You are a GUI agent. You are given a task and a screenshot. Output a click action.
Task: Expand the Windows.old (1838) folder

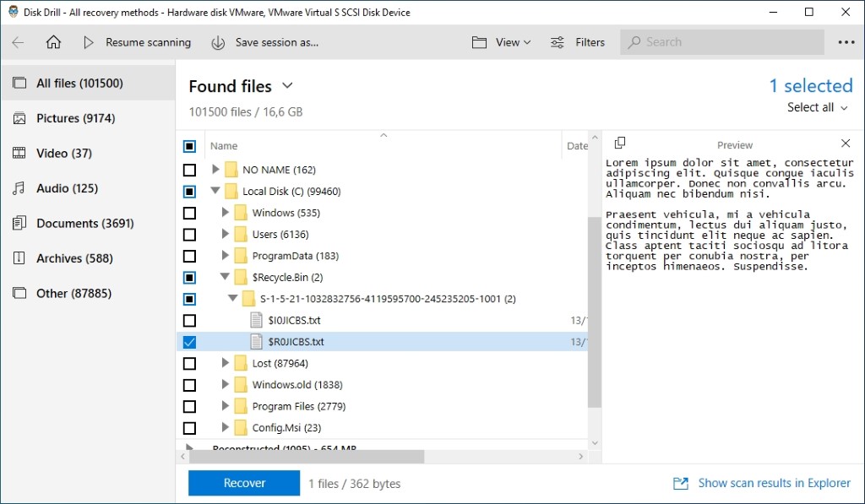pos(225,384)
